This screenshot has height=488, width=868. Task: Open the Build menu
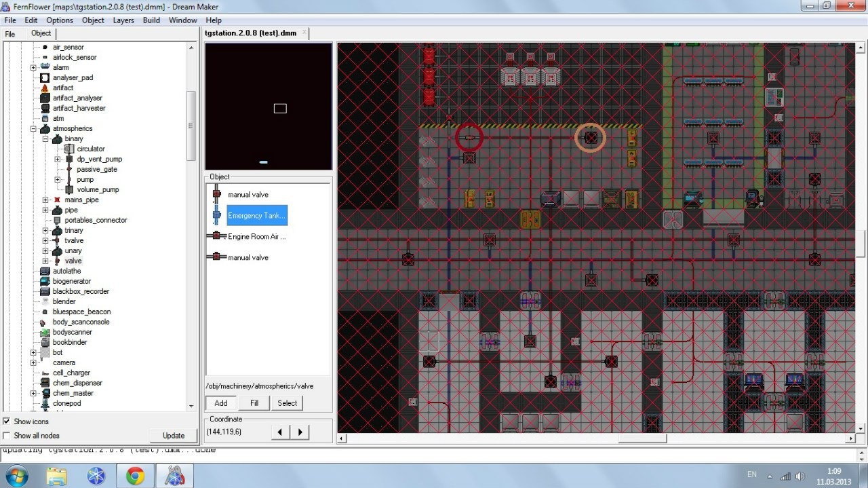tap(152, 20)
